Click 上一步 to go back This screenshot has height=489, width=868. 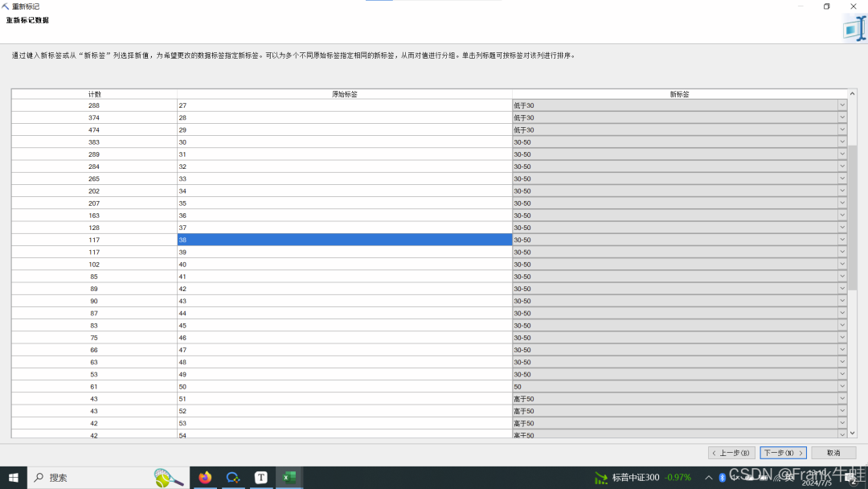coord(731,453)
